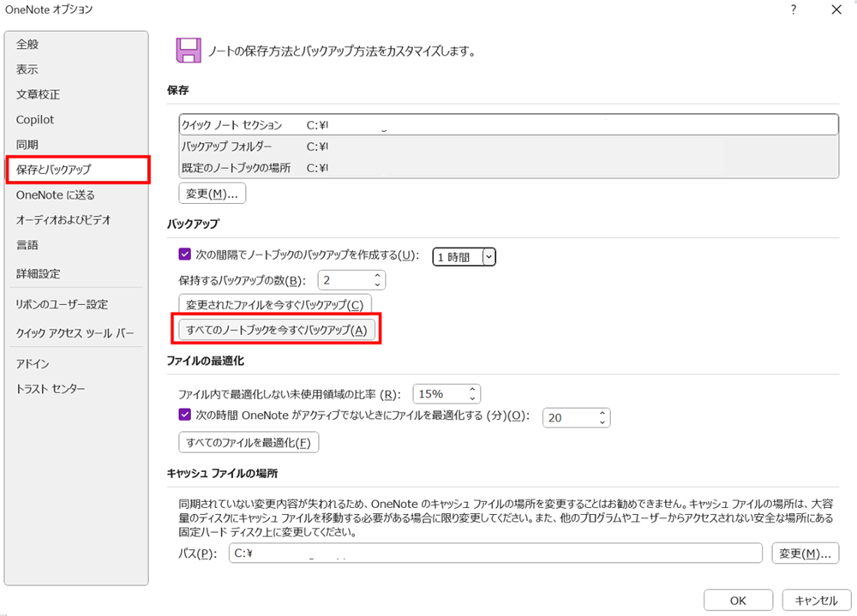Select the バックアップ フォルダー row
857x616 pixels.
point(508,147)
